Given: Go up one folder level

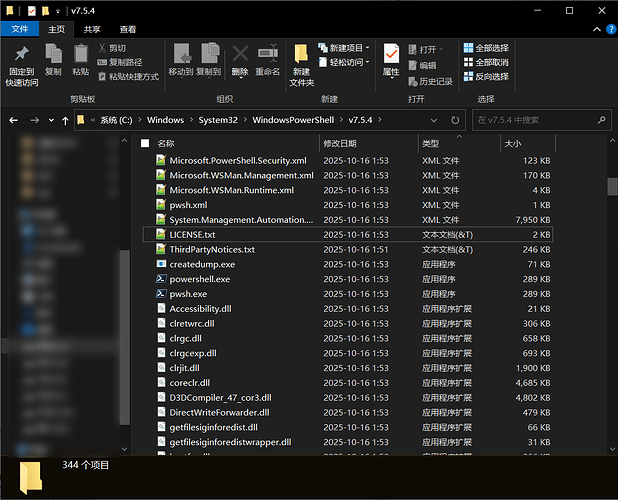Looking at the screenshot, I should [x=65, y=121].
